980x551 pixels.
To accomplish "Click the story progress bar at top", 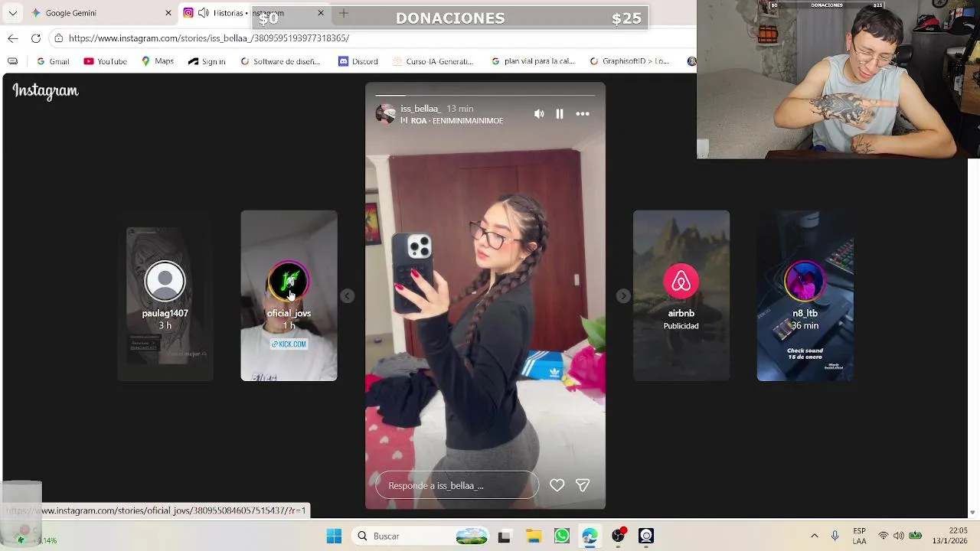I will tap(485, 95).
